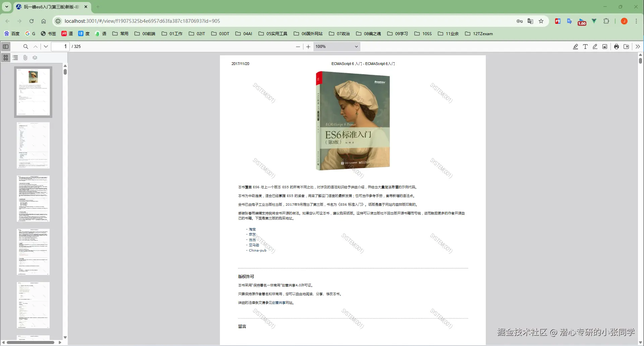Select page 3 thumbnail

[x=33, y=199]
